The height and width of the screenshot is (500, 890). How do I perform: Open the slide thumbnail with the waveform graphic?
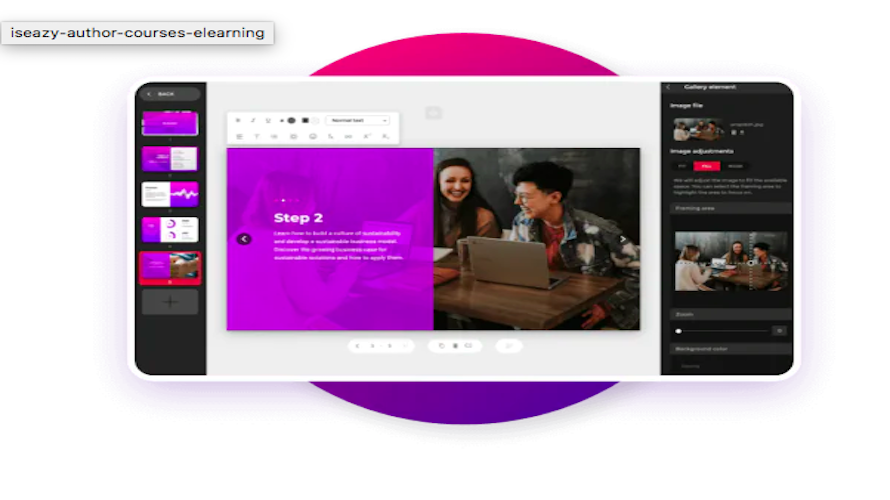[x=170, y=194]
